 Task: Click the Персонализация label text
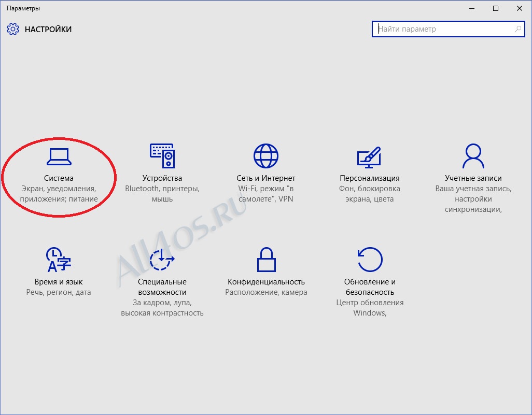coord(370,178)
